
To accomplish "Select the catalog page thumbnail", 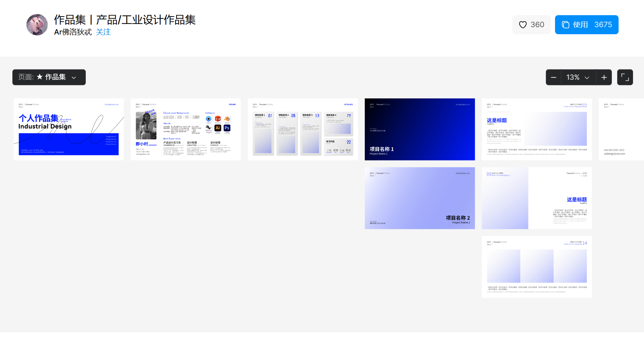I will coord(303,129).
